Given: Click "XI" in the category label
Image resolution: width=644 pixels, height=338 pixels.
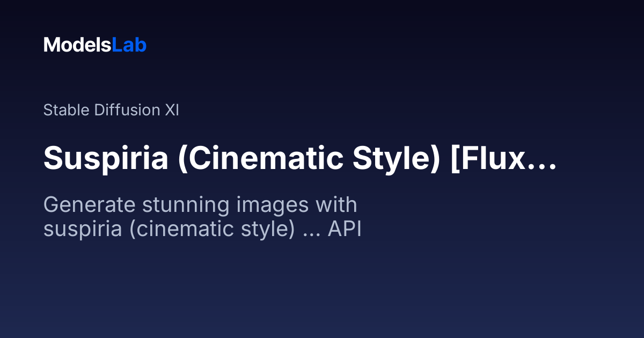Looking at the screenshot, I should [171, 111].
